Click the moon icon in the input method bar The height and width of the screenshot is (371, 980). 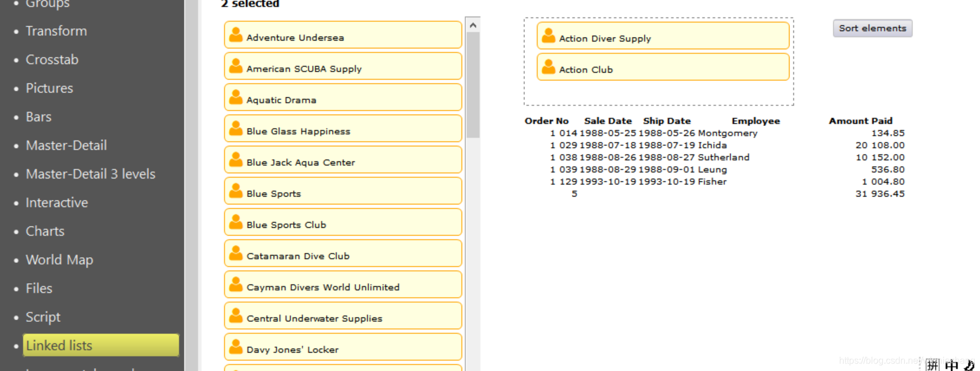point(969,365)
